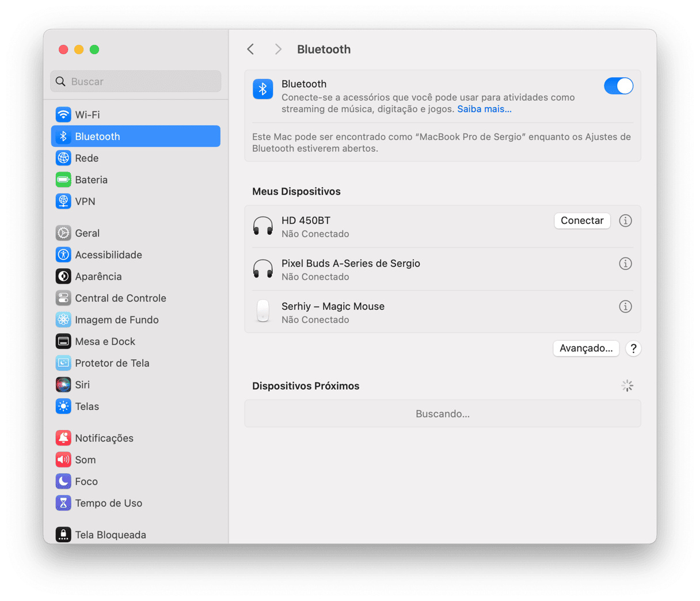Turn off the Bluetooth switch
Viewport: 700px width, 601px height.
618,86
